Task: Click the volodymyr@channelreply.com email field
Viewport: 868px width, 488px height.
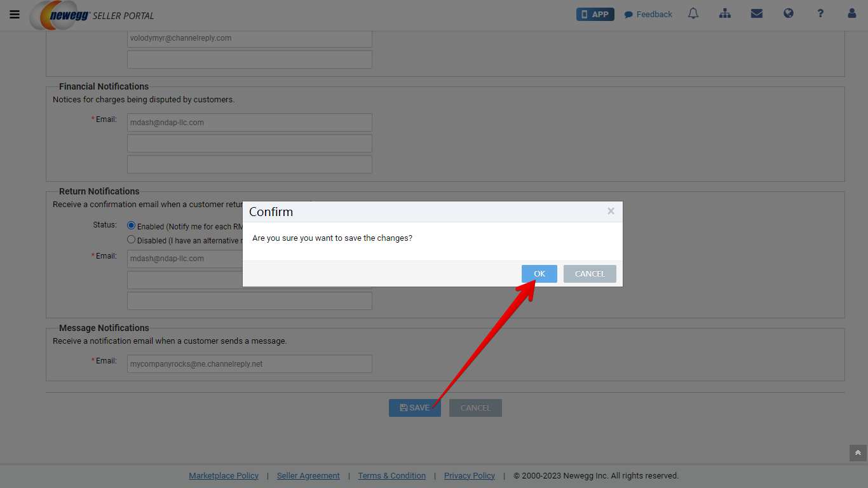Action: click(250, 38)
